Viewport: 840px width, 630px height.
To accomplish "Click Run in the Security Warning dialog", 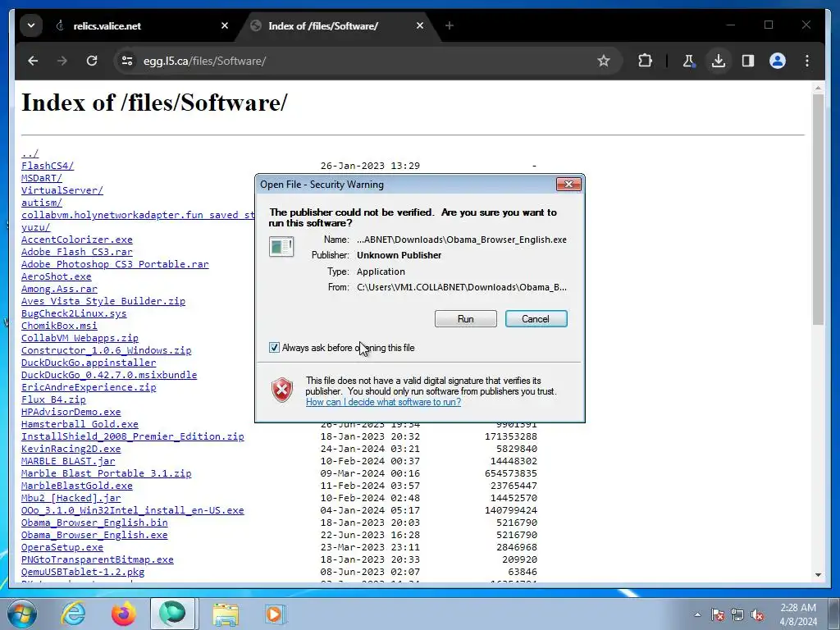I will pyautogui.click(x=466, y=319).
